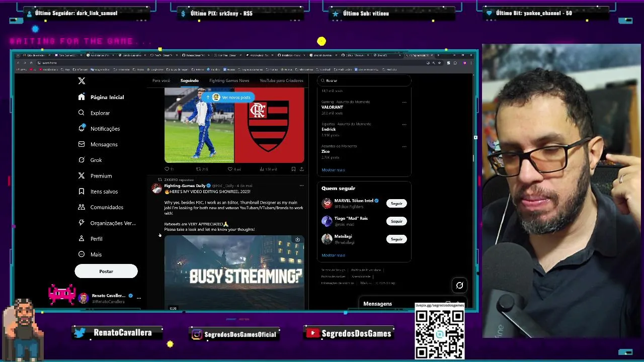View analytics icon showing 106 mil
Screen dimensions: 644x362
coord(262,169)
